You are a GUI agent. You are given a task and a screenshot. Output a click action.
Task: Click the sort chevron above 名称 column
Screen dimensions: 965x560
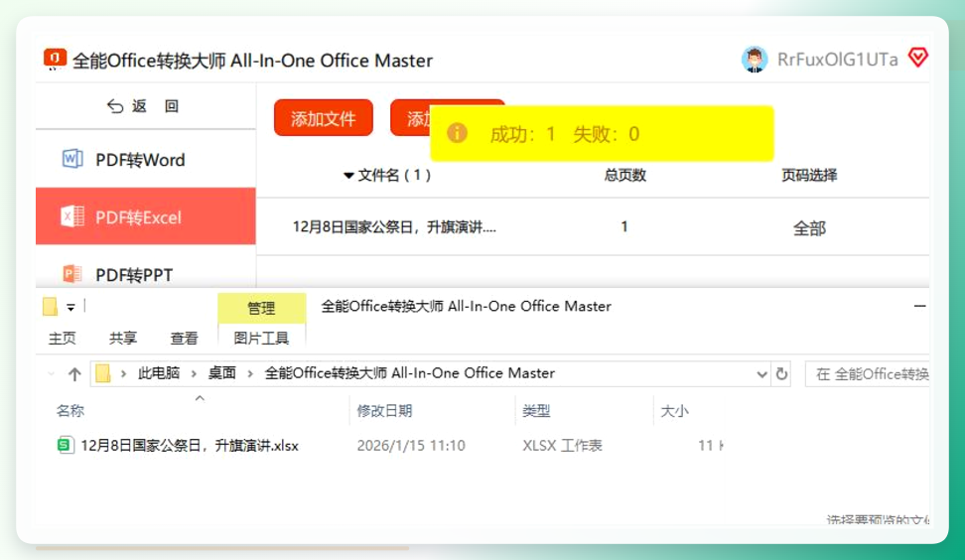pyautogui.click(x=200, y=398)
